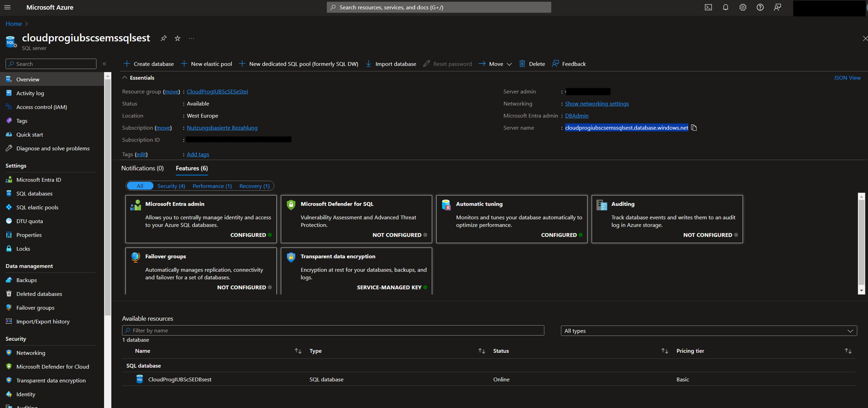Click Add tags link

pos(198,154)
